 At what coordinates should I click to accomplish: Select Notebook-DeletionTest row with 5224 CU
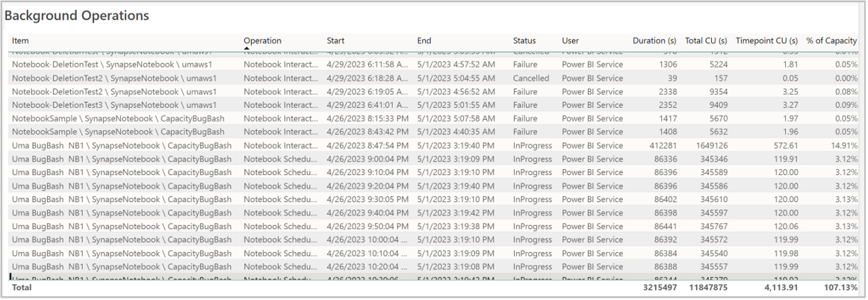[434, 64]
